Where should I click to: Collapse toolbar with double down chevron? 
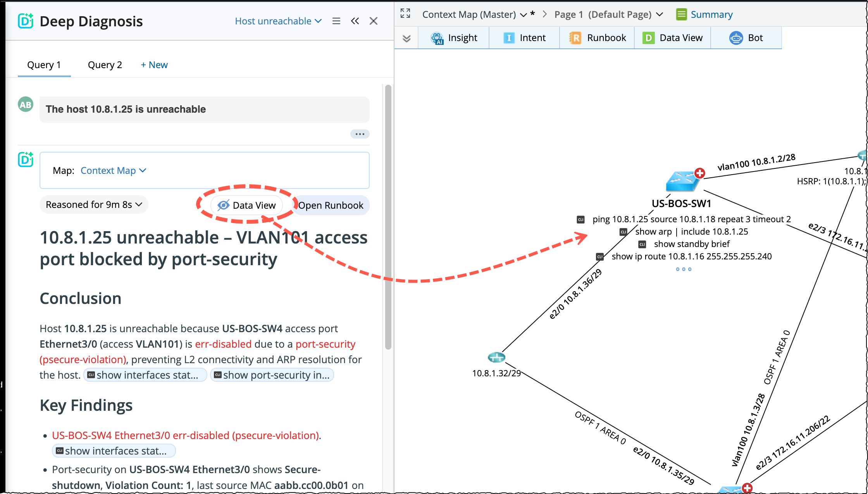click(406, 38)
